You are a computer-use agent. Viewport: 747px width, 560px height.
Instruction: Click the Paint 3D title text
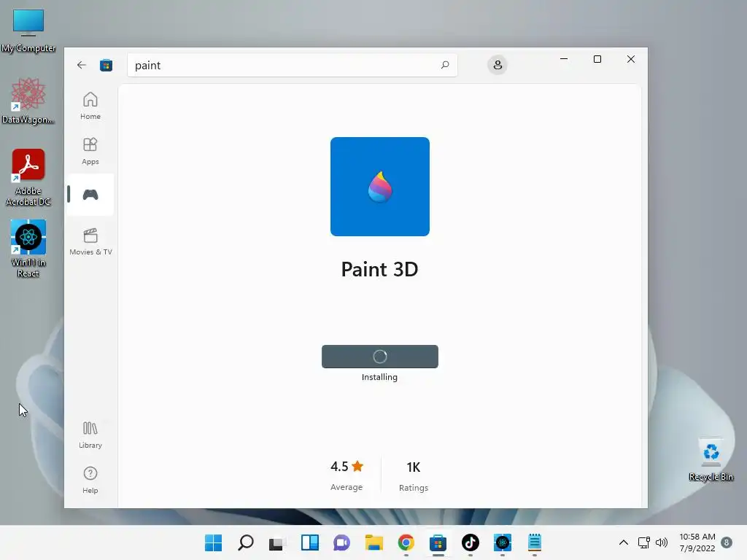click(379, 270)
